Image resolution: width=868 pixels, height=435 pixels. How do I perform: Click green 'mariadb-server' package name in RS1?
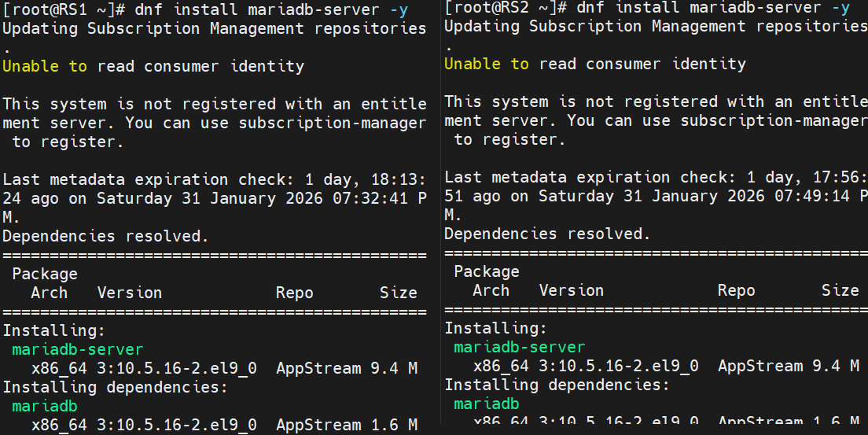(x=78, y=348)
